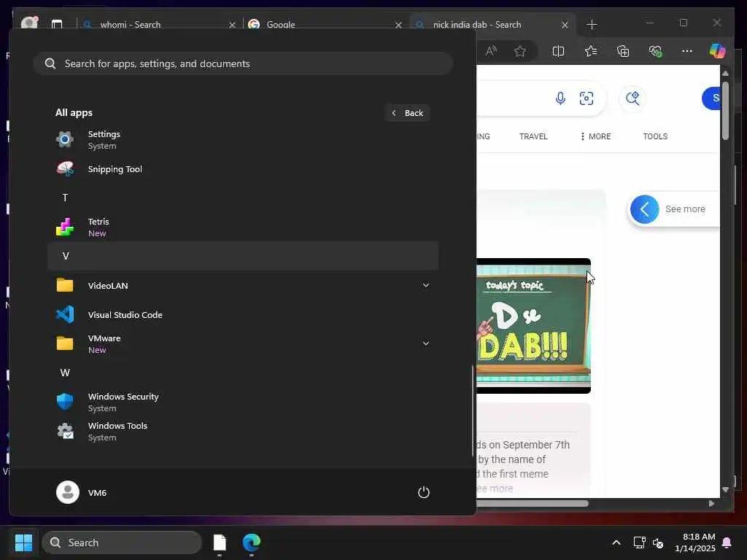Open Settings app from All apps list

[x=243, y=139]
